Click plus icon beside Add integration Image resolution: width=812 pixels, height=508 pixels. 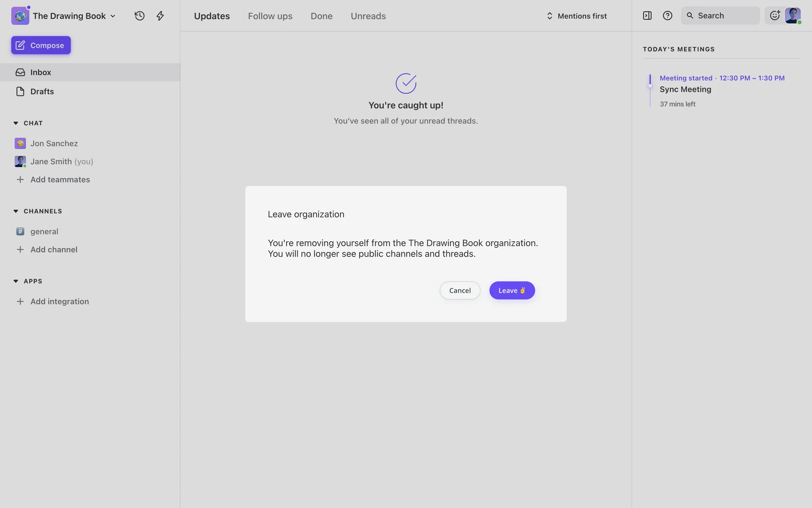[20, 301]
